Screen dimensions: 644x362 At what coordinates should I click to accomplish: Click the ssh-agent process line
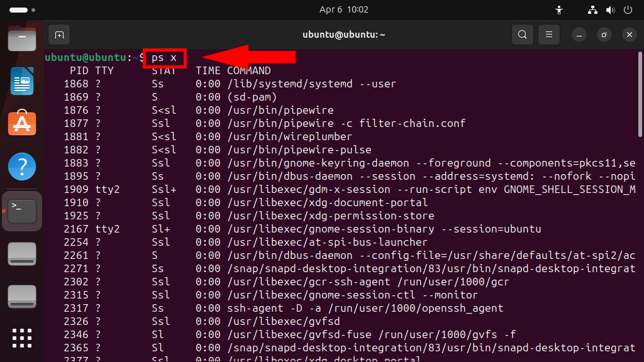point(365,308)
